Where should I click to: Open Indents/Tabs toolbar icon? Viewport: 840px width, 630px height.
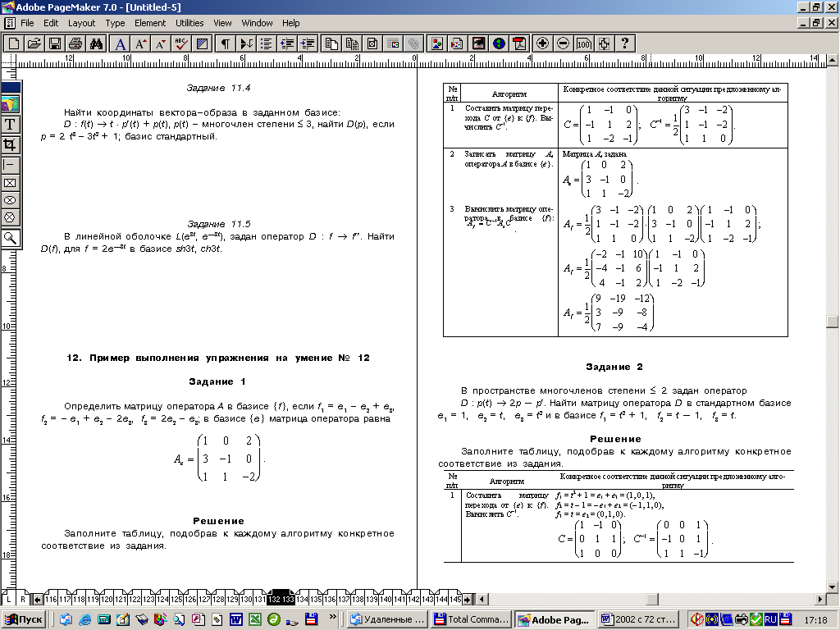coord(246,43)
